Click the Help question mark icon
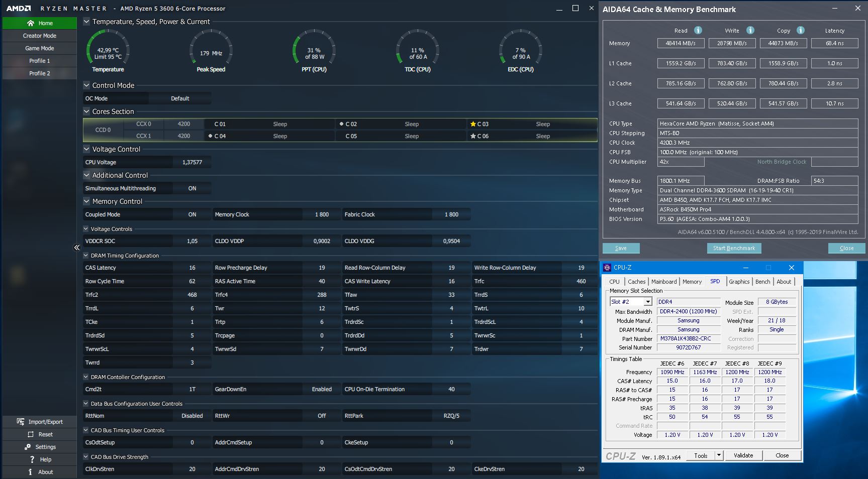The image size is (868, 479). pos(32,459)
